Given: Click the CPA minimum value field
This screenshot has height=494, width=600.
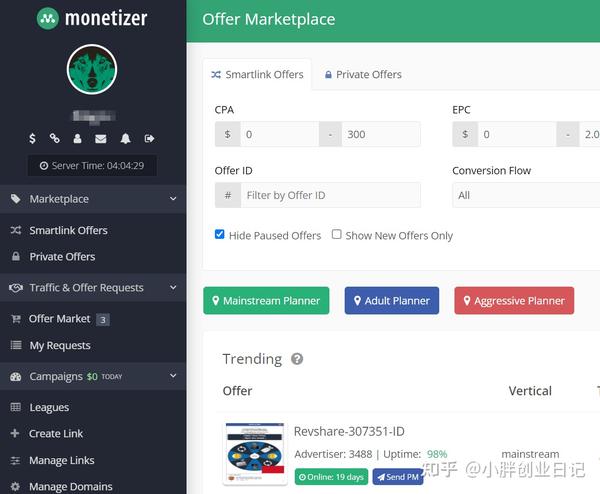Looking at the screenshot, I should tap(279, 134).
